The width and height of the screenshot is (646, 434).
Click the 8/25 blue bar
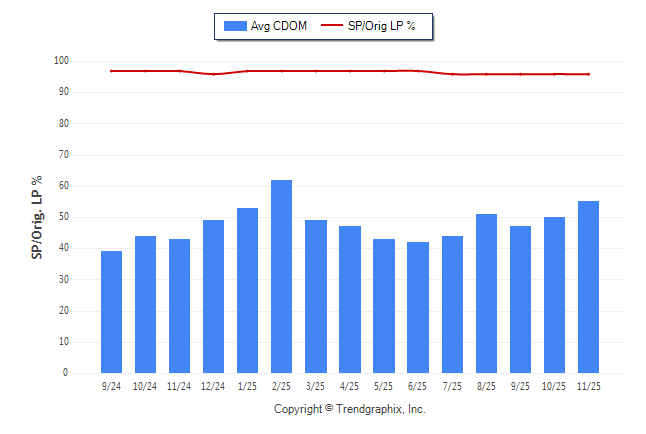(486, 293)
